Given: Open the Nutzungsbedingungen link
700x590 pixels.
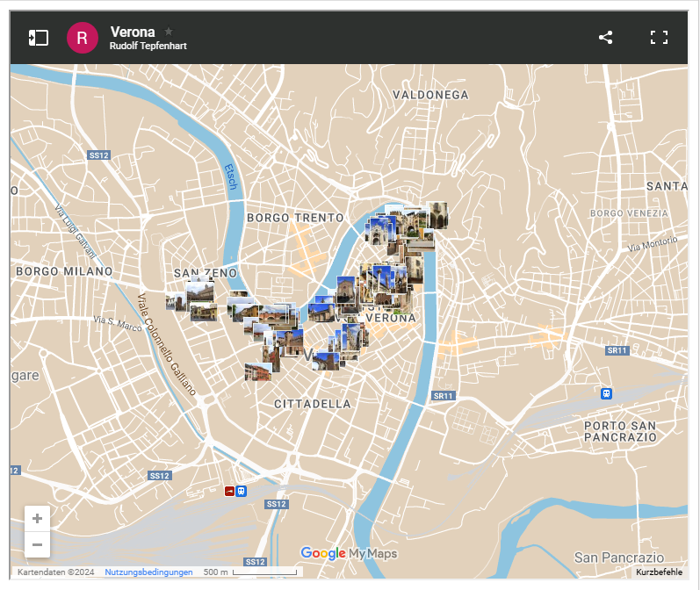Looking at the screenshot, I should (148, 572).
